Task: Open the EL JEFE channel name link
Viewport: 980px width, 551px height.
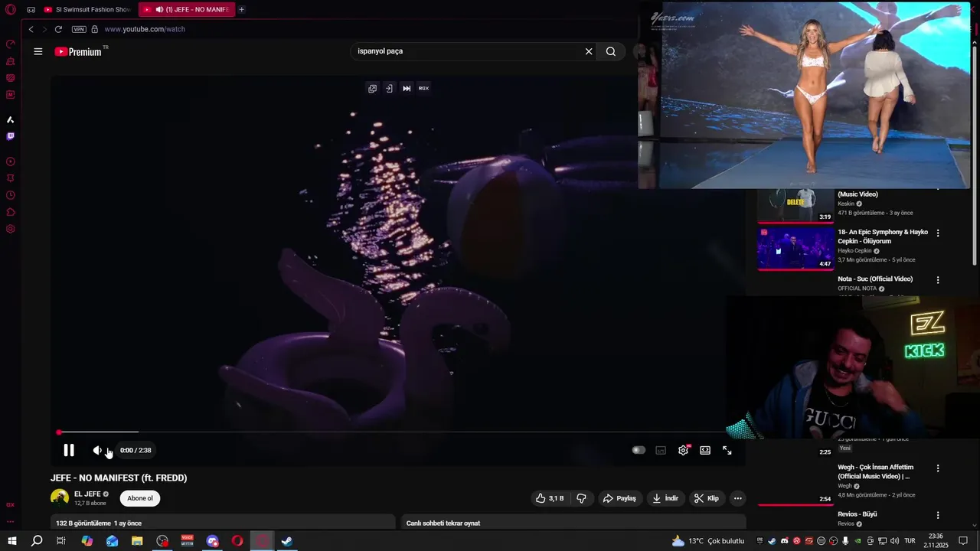Action: tap(87, 494)
